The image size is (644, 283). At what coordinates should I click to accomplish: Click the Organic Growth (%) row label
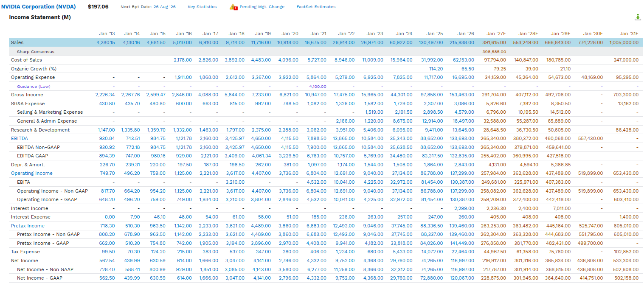(34, 69)
